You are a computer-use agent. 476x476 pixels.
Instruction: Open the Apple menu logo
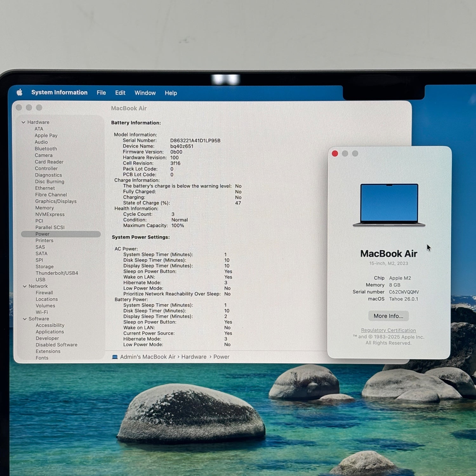(x=20, y=92)
